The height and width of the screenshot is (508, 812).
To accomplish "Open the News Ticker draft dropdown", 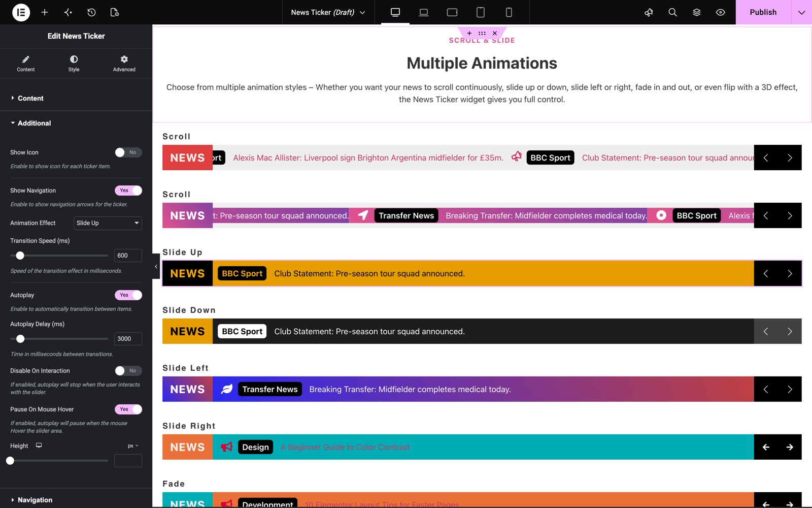I will (x=328, y=12).
